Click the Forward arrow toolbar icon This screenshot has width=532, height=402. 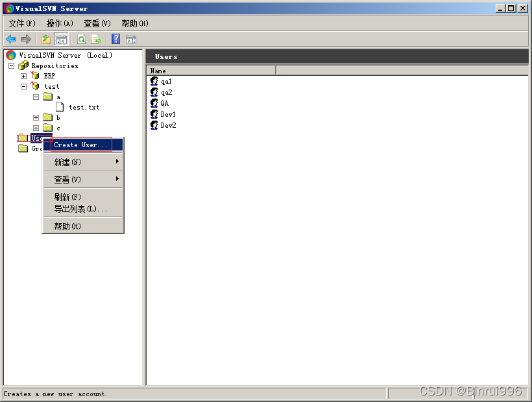click(x=26, y=40)
